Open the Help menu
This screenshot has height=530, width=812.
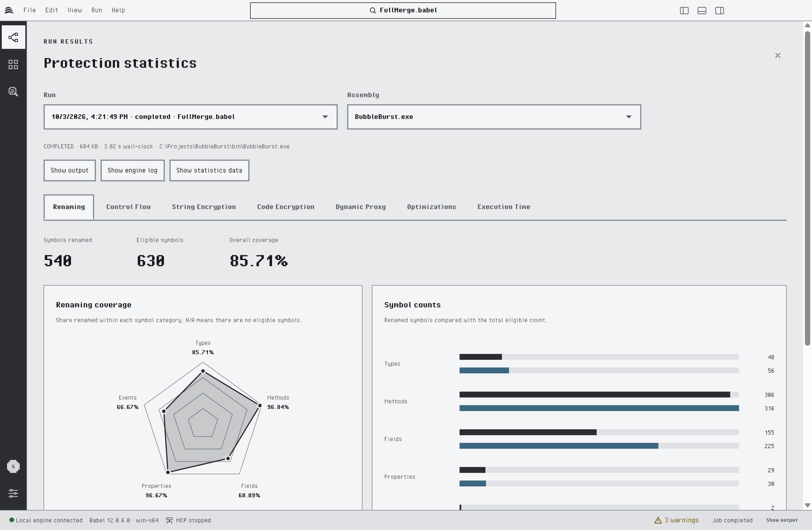pyautogui.click(x=118, y=10)
